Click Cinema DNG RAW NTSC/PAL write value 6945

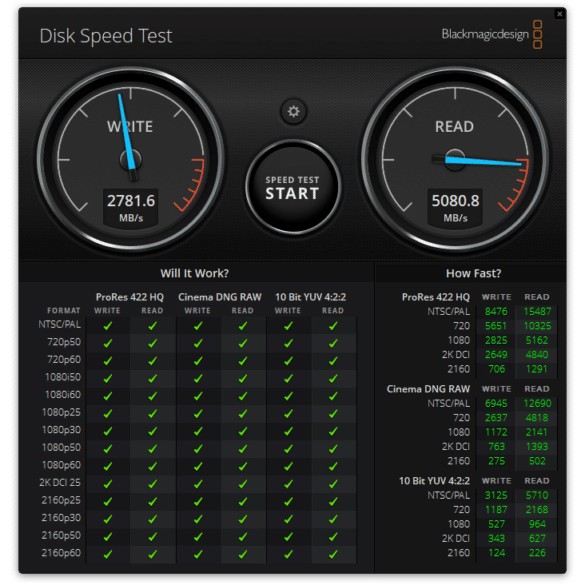pyautogui.click(x=496, y=403)
